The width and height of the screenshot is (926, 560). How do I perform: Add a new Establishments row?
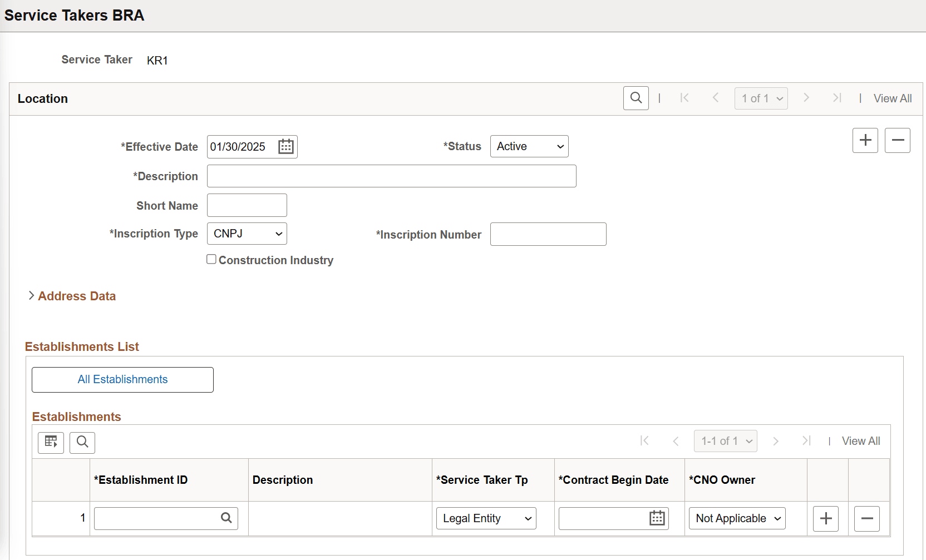pyautogui.click(x=826, y=519)
